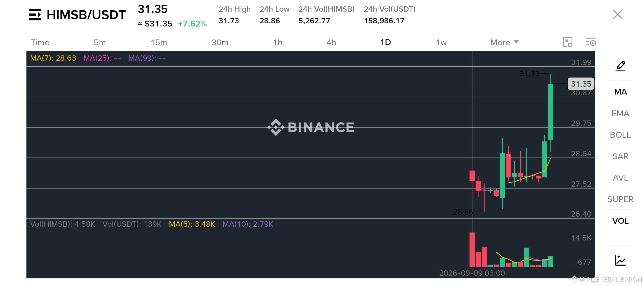644x286 pixels.
Task: Enable the EMA indicator
Action: (620, 113)
